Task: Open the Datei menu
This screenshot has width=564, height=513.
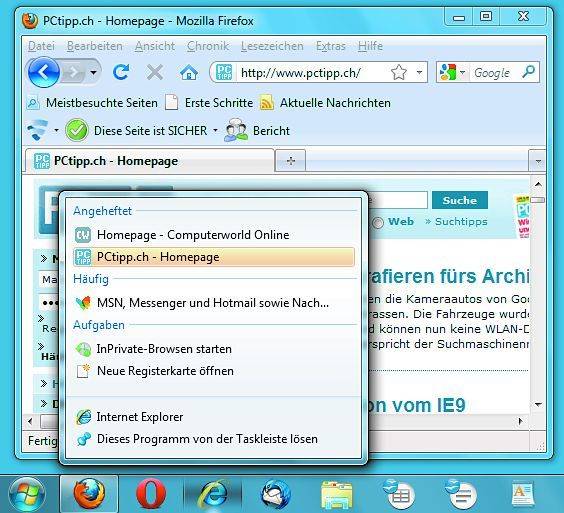Action: [x=41, y=46]
